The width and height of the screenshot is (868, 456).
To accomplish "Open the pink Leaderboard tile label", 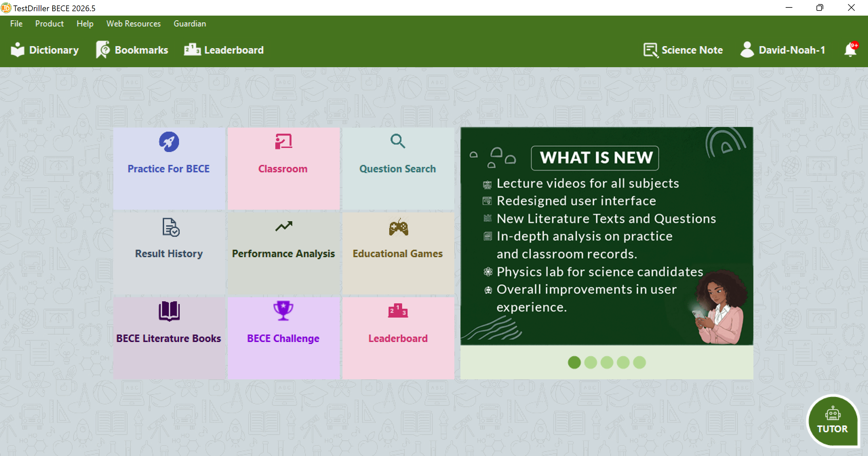I will point(398,338).
